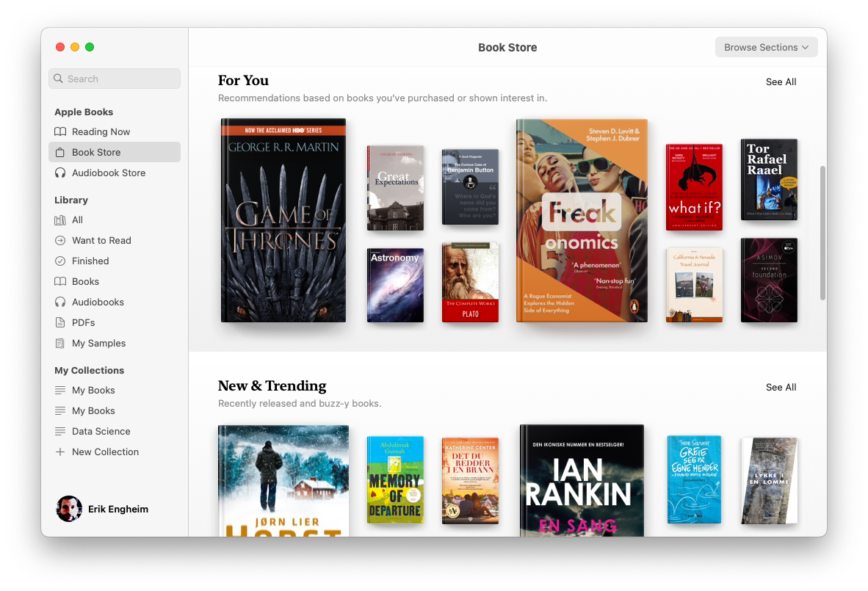
Task: Open California & Nevada Travel Journal cover
Action: 694,284
